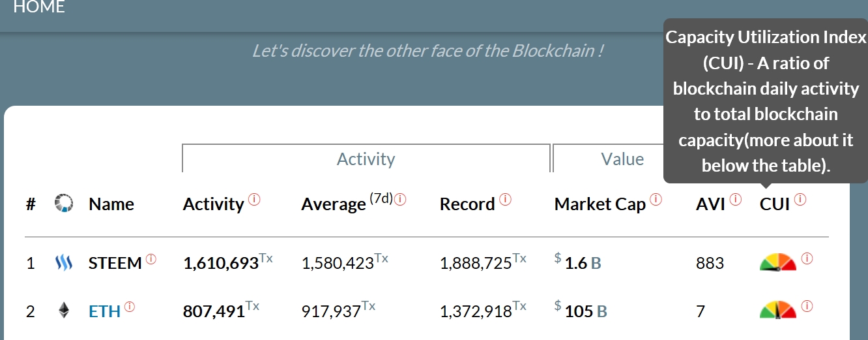The height and width of the screenshot is (340, 868).
Task: Click the circular logo column header icon
Action: tap(64, 204)
